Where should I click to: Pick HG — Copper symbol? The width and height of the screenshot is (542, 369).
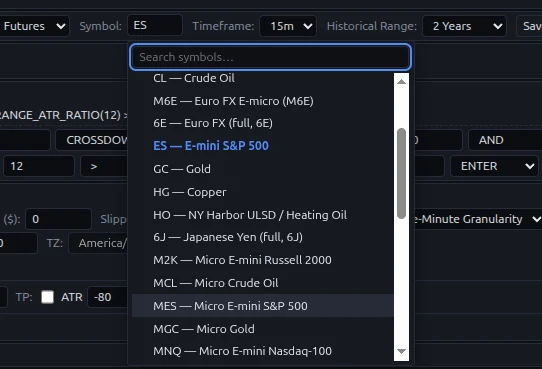pyautogui.click(x=263, y=192)
